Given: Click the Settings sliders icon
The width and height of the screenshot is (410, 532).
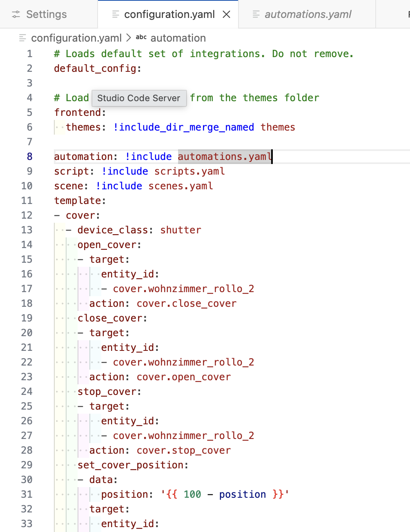Looking at the screenshot, I should tap(16, 15).
